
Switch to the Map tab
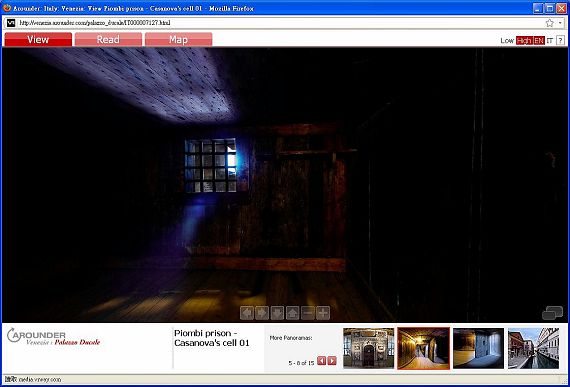pos(178,39)
